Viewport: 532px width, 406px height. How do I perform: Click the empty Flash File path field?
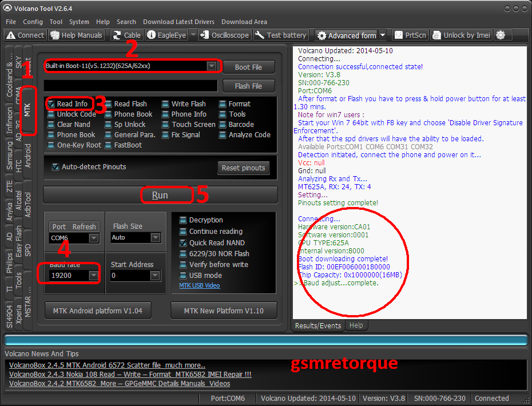click(130, 86)
